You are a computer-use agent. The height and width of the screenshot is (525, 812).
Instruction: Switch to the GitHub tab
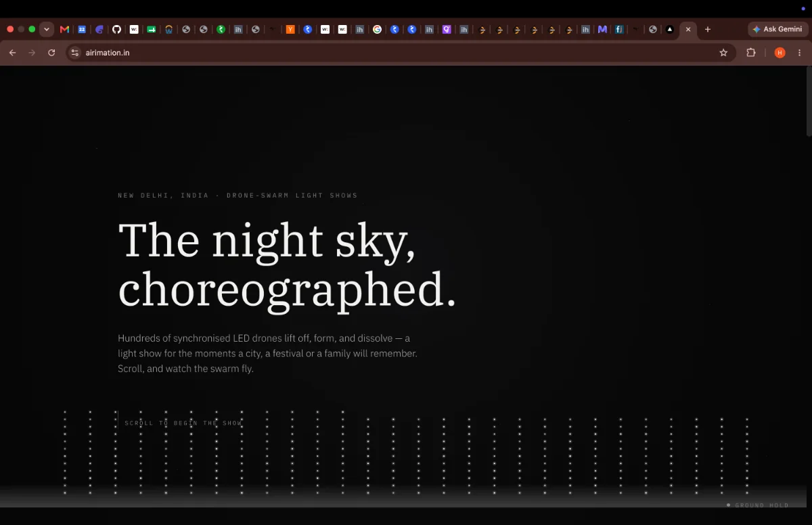116,30
